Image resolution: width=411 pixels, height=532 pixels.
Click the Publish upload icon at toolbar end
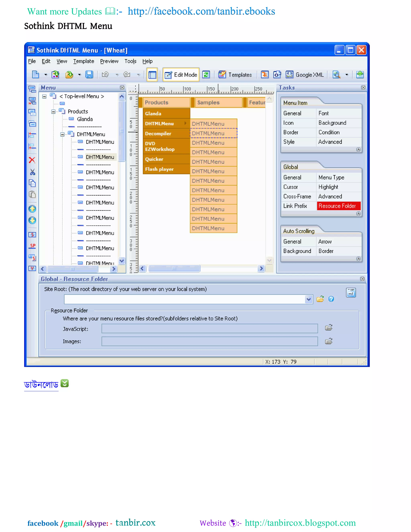pos(360,74)
